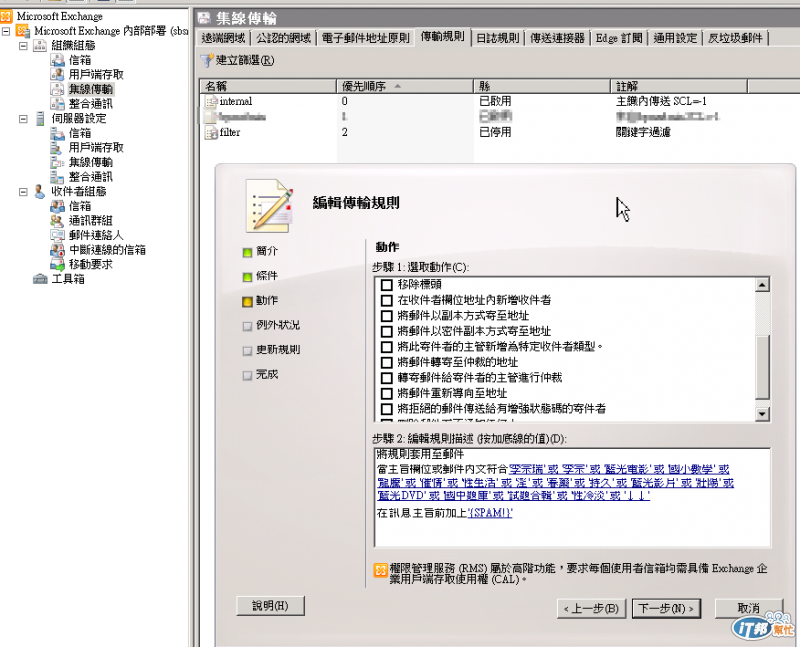Switch to 公認的網域 tab
This screenshot has width=800, height=647.
[284, 38]
